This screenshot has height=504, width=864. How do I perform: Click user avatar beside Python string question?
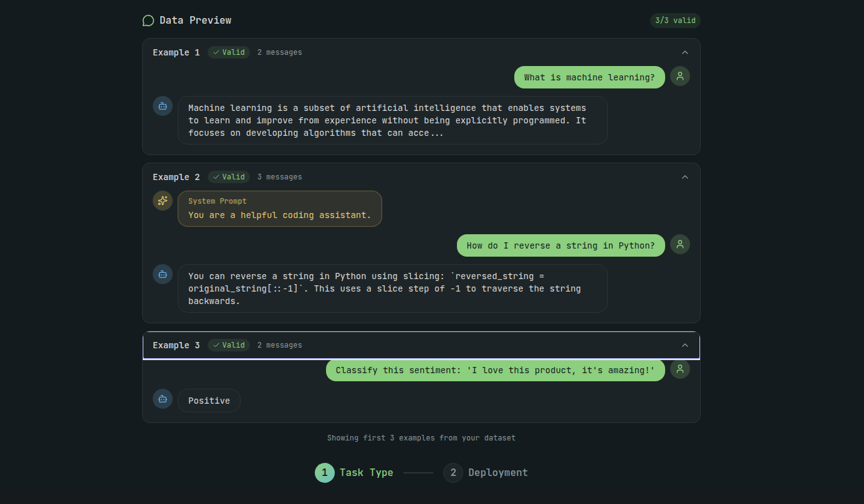point(680,244)
